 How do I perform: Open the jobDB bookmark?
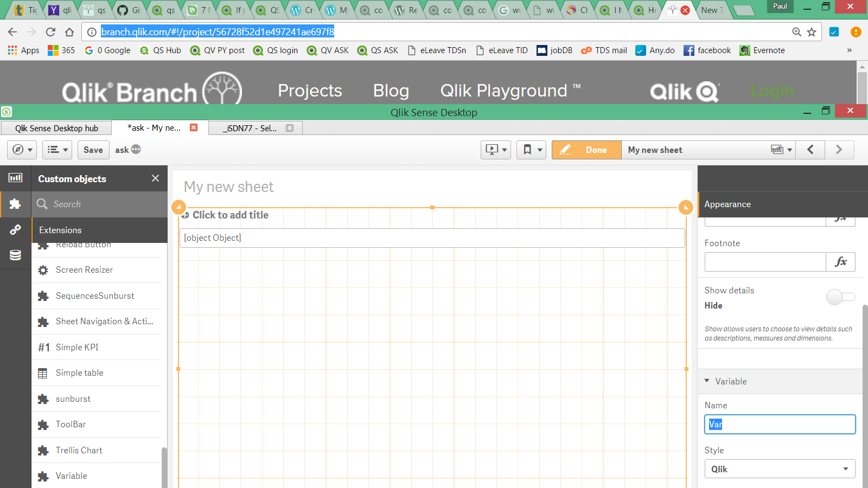click(x=554, y=50)
